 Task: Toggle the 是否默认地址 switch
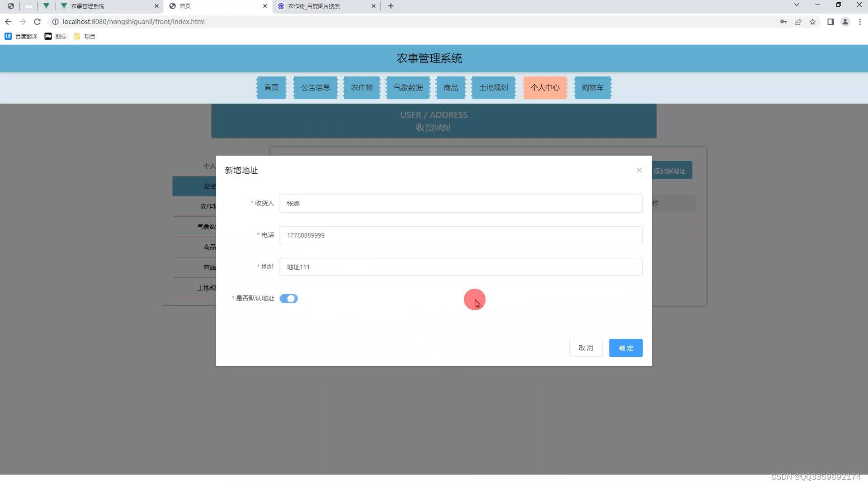[x=288, y=299]
